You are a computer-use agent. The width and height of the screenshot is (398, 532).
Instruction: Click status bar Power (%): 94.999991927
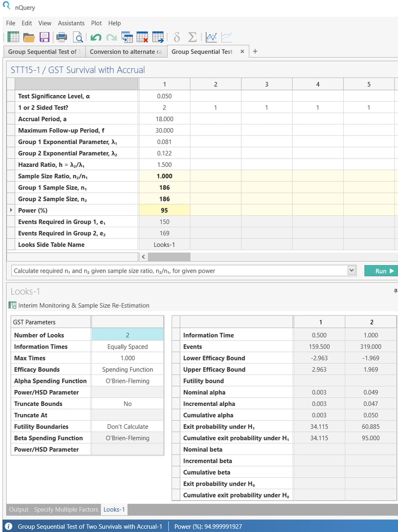pos(208,526)
